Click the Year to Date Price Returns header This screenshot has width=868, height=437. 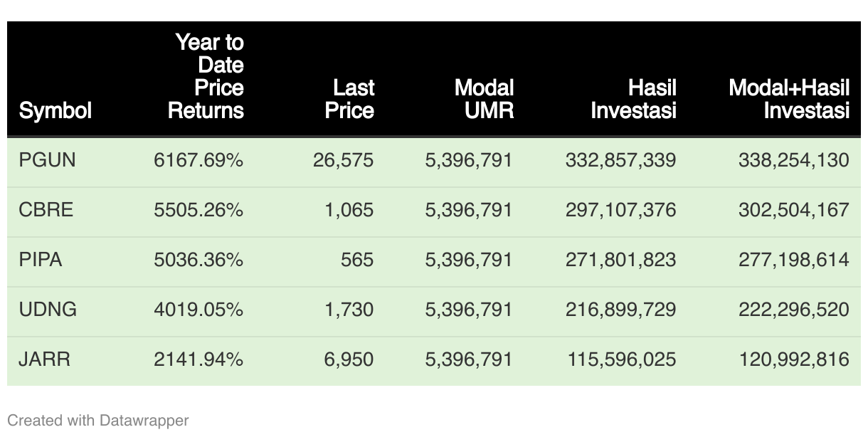[206, 76]
